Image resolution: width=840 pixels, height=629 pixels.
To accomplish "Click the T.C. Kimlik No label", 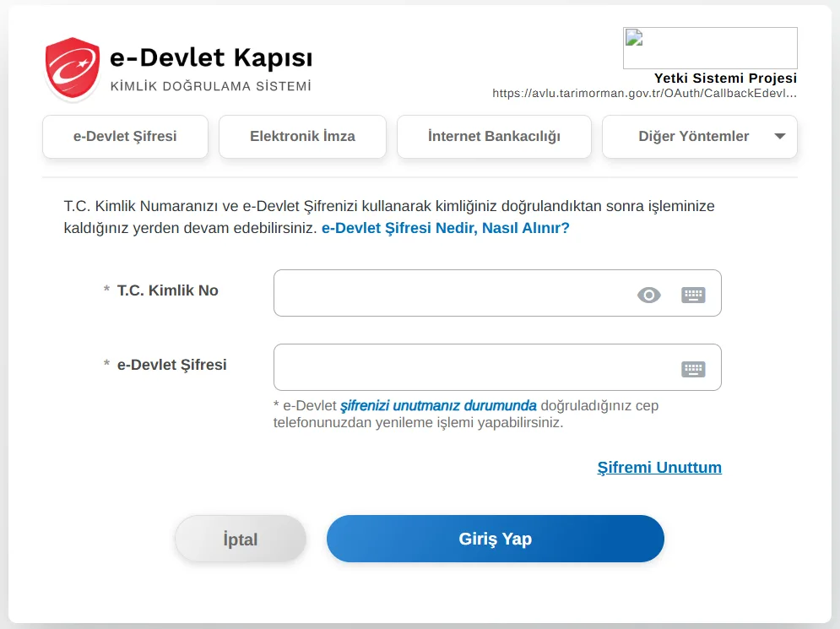I will 168,290.
